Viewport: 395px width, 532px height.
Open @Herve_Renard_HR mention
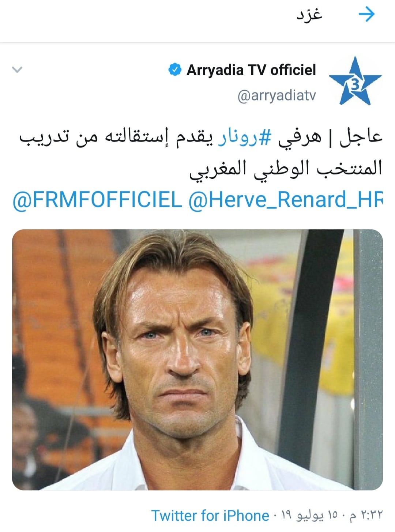click(286, 200)
